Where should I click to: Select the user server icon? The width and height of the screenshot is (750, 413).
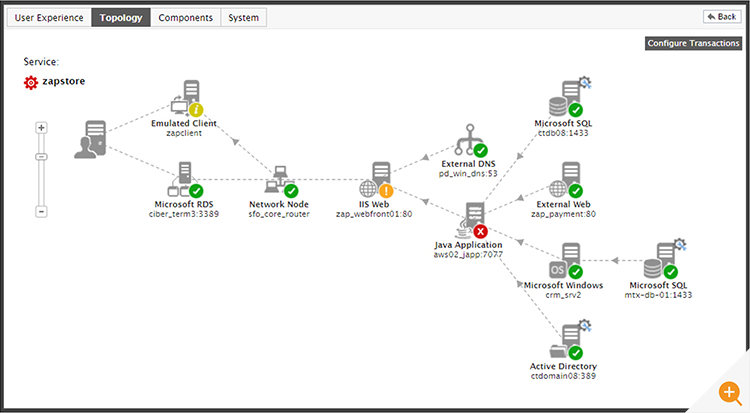pos(91,139)
